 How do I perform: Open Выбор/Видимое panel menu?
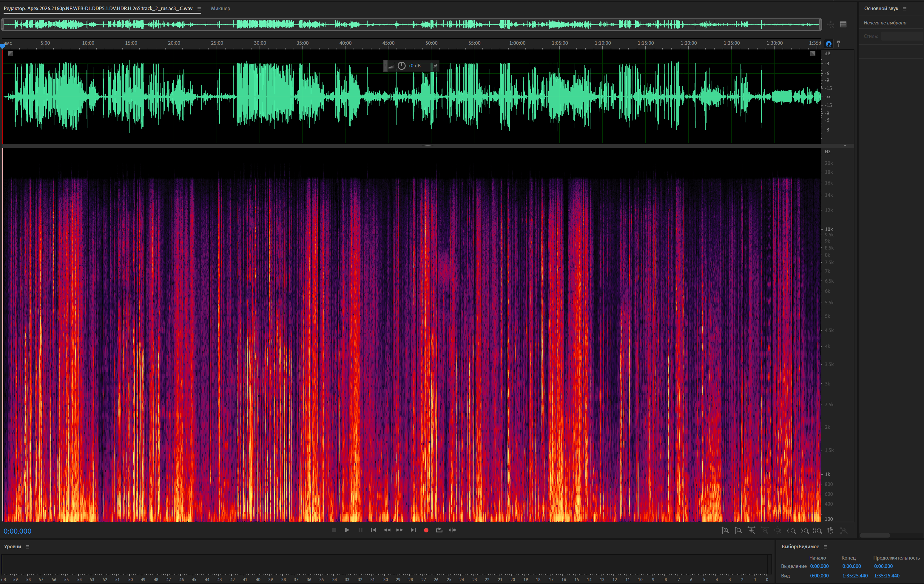click(x=825, y=546)
